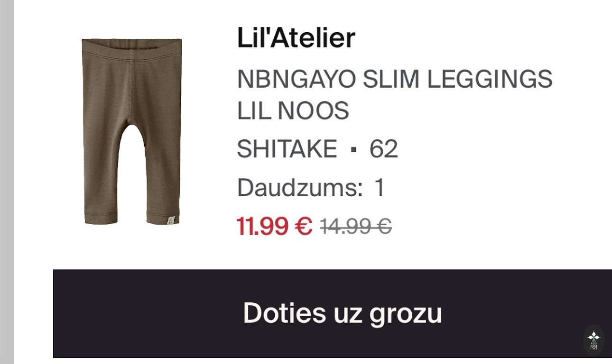612x364 pixels.
Task: Click the Daudzums quantity label
Action: [x=300, y=188]
